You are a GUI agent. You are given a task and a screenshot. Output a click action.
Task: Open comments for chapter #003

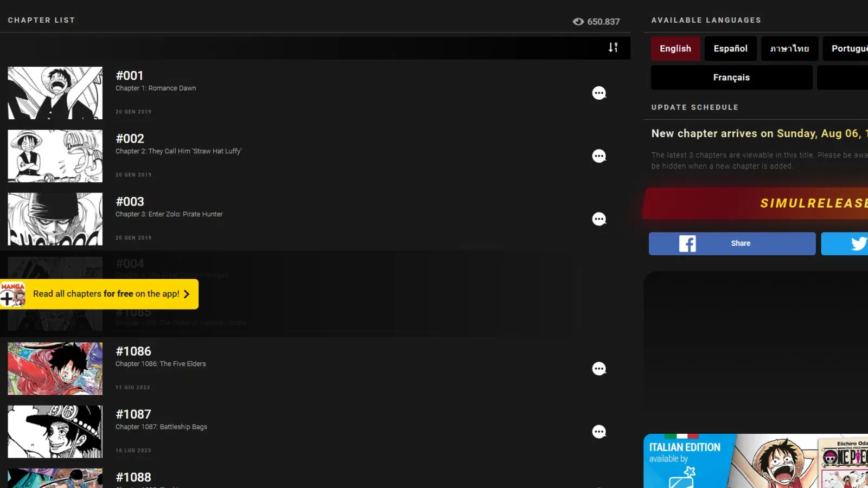(599, 219)
